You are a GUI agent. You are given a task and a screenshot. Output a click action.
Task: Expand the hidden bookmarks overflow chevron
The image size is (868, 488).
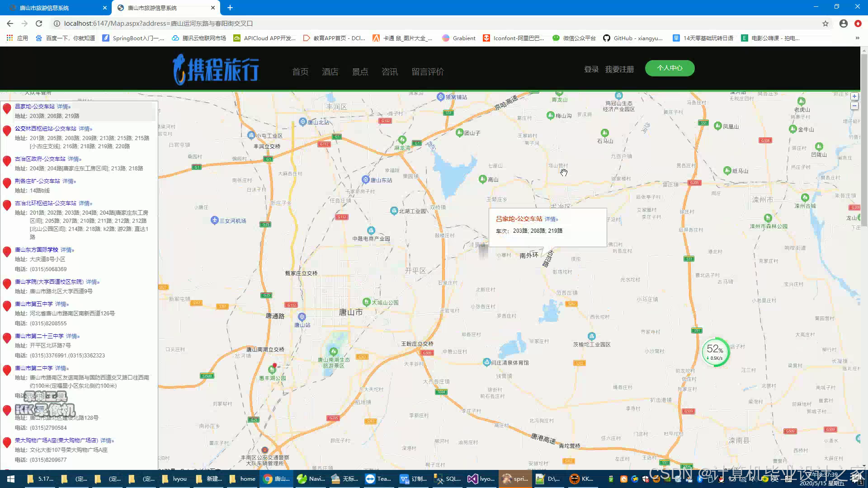point(857,38)
